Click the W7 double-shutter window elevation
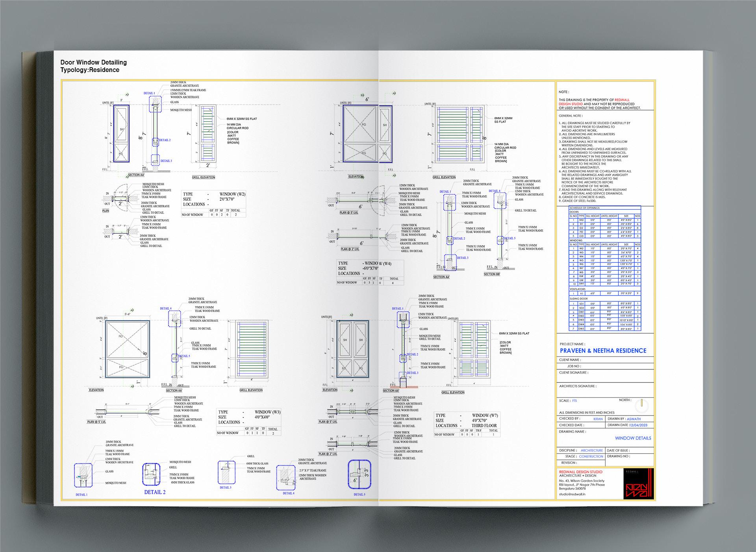The height and width of the screenshot is (552, 756). pos(353,349)
